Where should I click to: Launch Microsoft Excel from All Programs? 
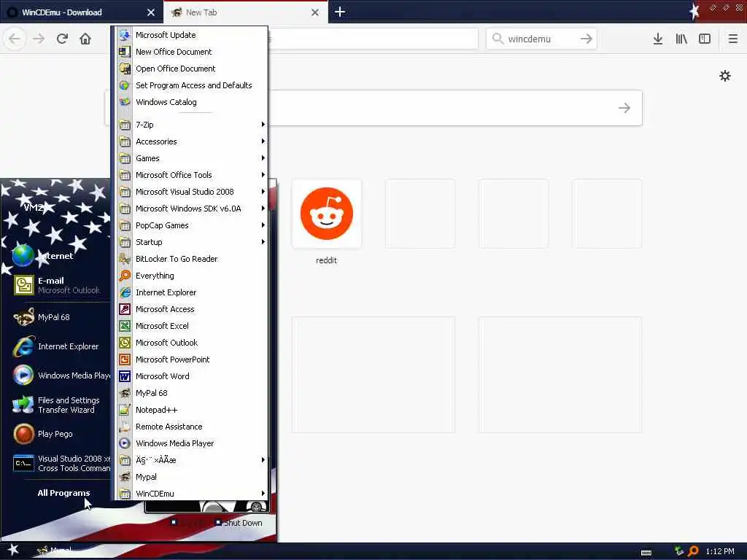click(x=192, y=326)
